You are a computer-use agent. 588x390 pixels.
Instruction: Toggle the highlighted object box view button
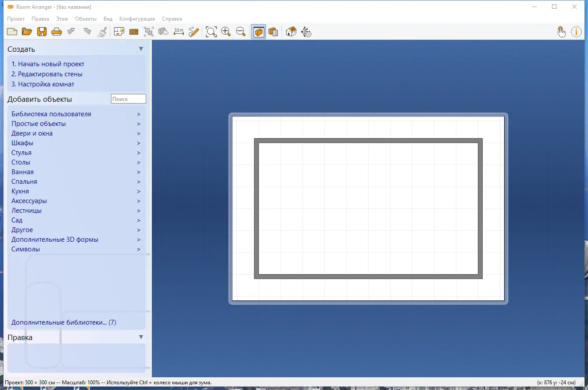[258, 32]
